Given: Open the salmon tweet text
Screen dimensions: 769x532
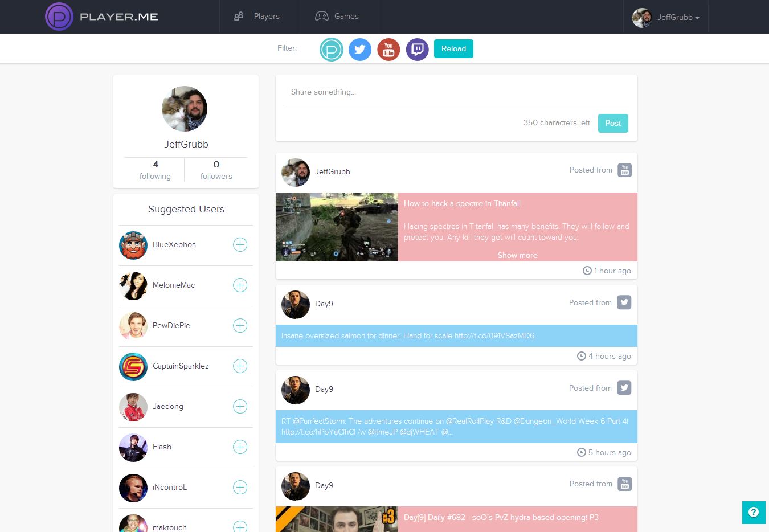Looking at the screenshot, I should click(x=408, y=335).
